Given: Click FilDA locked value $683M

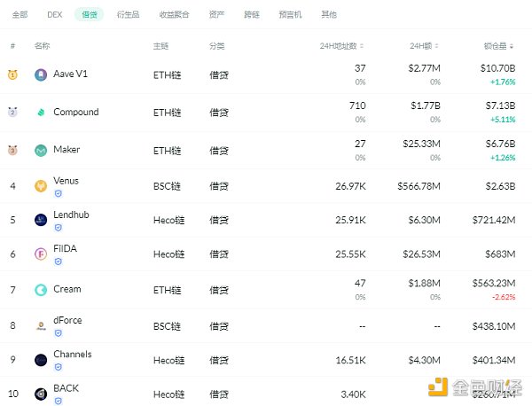Looking at the screenshot, I should click(x=500, y=254).
